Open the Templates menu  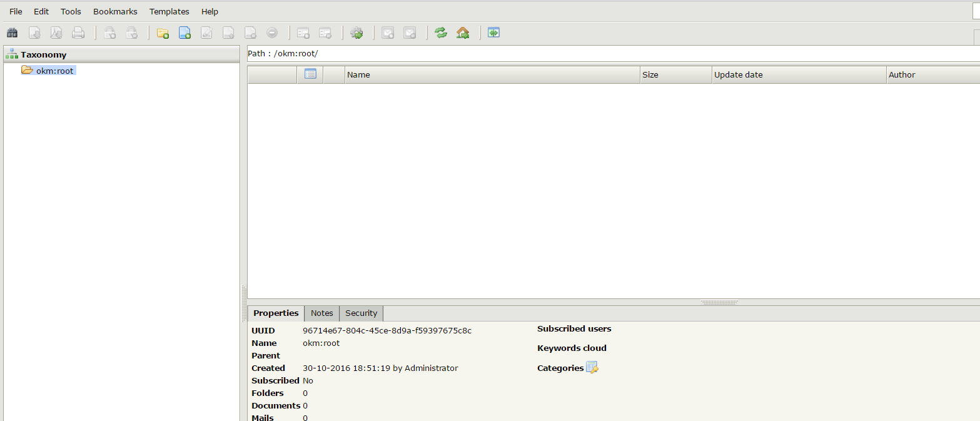click(169, 11)
